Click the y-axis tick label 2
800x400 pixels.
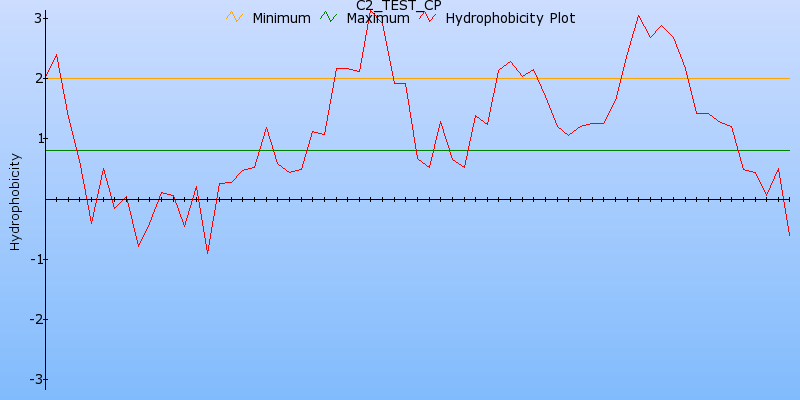pyautogui.click(x=37, y=78)
